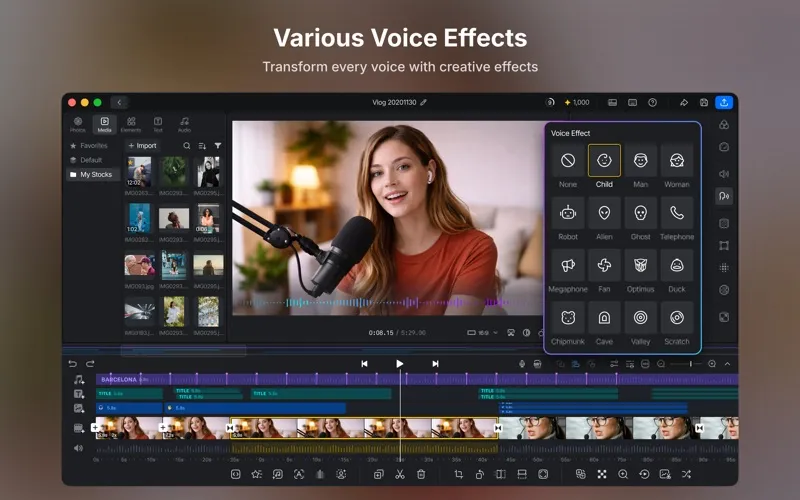Open the aspect ratio 16:9 dropdown

482,333
